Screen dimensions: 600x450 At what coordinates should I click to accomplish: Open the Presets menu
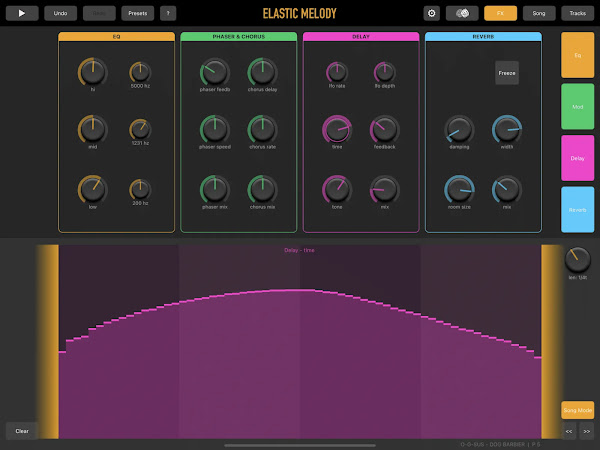138,13
